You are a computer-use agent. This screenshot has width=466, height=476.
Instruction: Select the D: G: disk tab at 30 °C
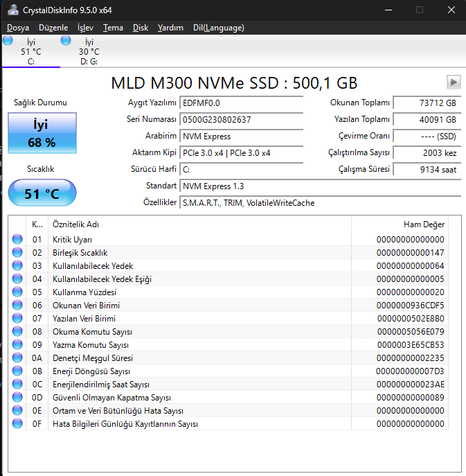pyautogui.click(x=89, y=51)
